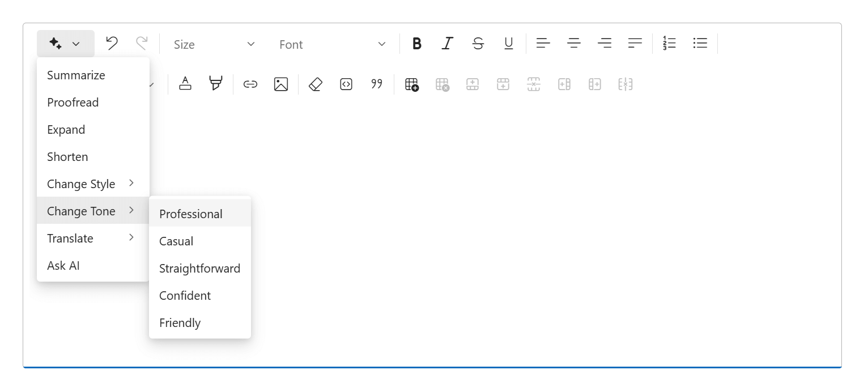Viewport: 868px width, 391px height.
Task: Insert a new table
Action: pos(412,84)
